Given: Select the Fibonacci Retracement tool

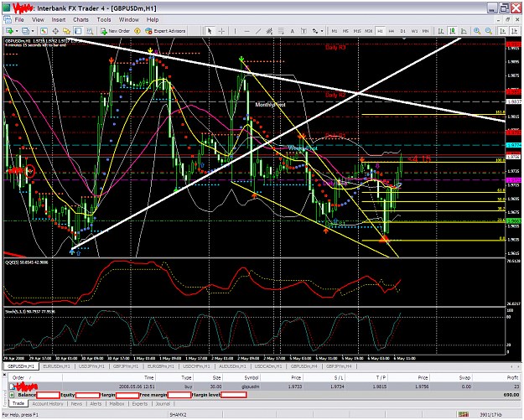Looking at the screenshot, I should [x=281, y=31].
